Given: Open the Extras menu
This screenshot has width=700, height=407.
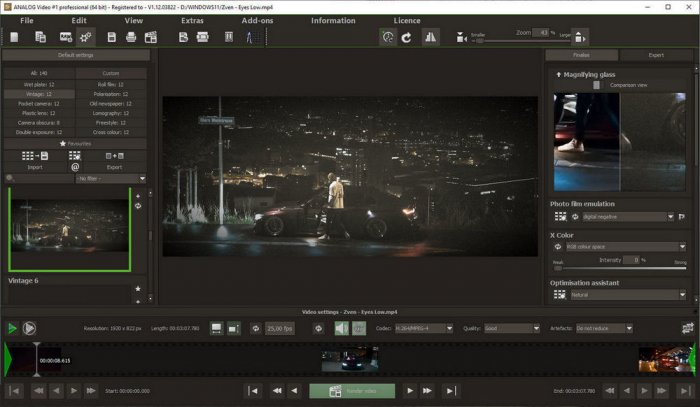Looking at the screenshot, I should (x=192, y=20).
